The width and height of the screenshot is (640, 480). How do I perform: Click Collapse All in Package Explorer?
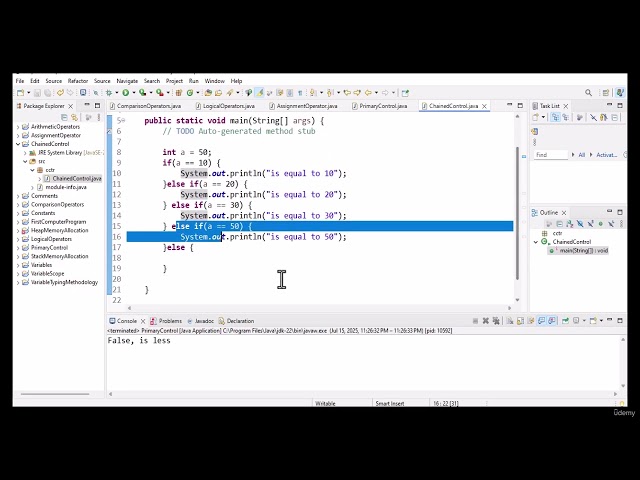point(64,118)
